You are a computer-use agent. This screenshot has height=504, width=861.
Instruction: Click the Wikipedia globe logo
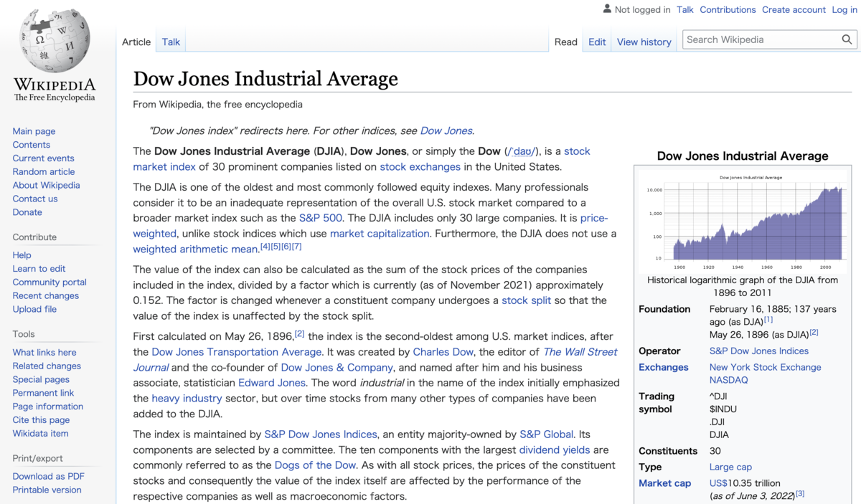(x=55, y=42)
